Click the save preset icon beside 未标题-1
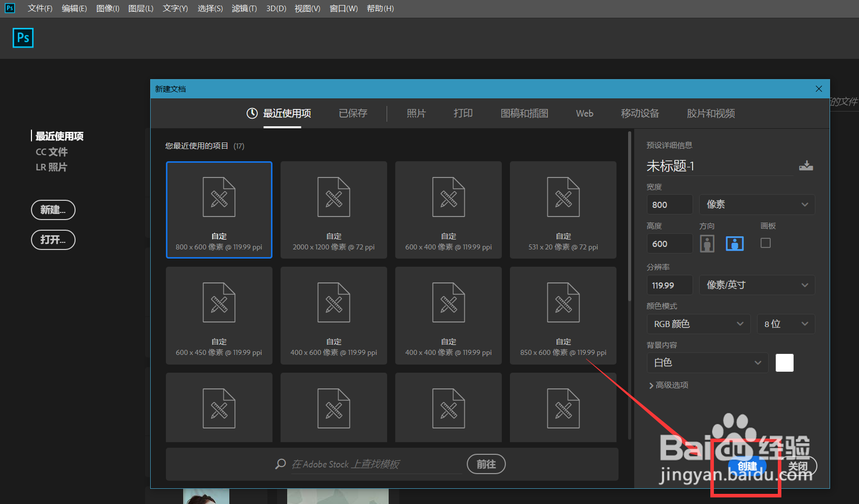 (x=806, y=166)
